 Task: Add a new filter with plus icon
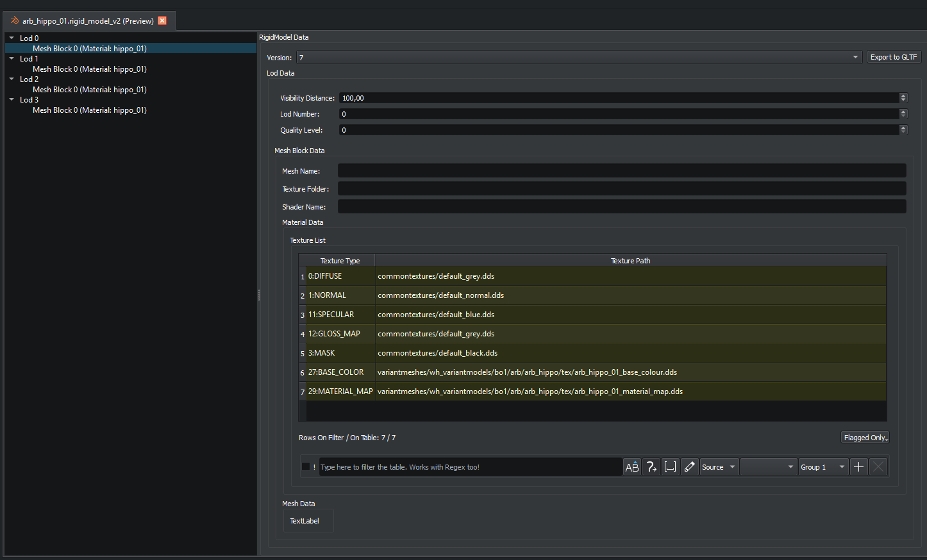(859, 466)
